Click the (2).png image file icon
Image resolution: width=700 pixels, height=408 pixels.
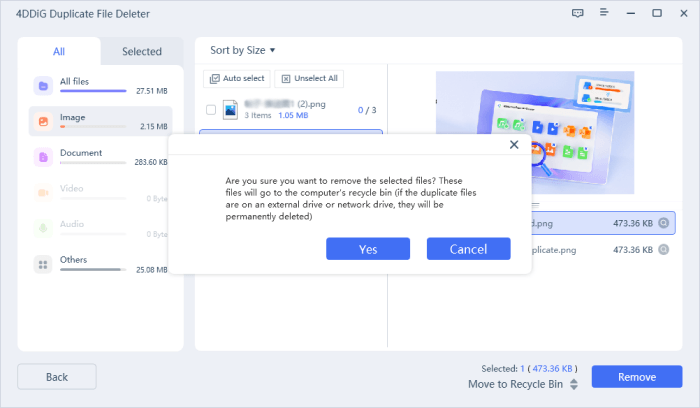point(230,109)
